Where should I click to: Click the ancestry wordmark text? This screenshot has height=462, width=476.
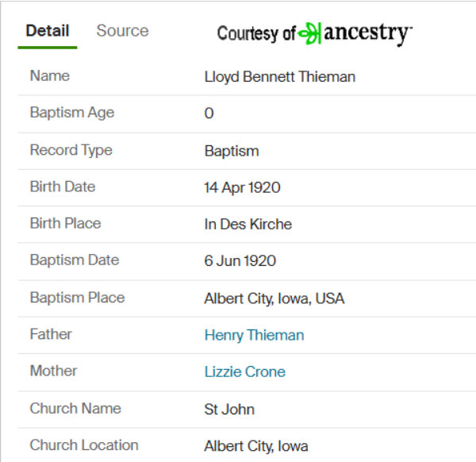[368, 33]
